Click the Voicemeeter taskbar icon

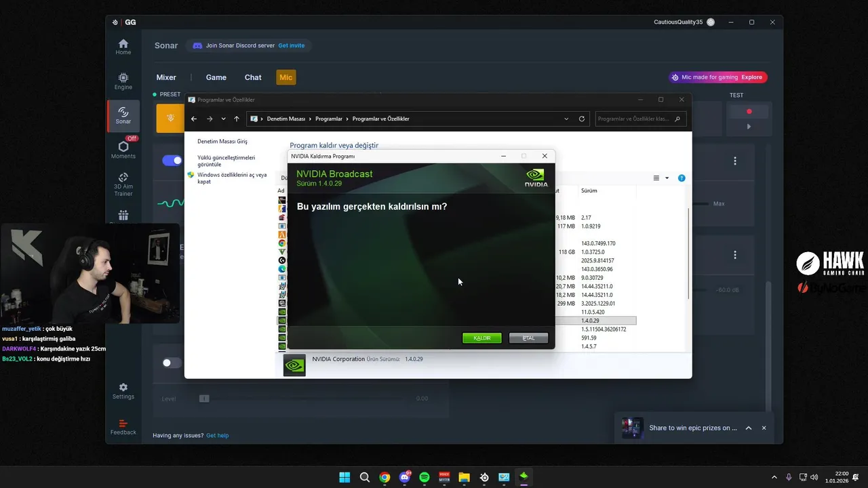(x=445, y=477)
